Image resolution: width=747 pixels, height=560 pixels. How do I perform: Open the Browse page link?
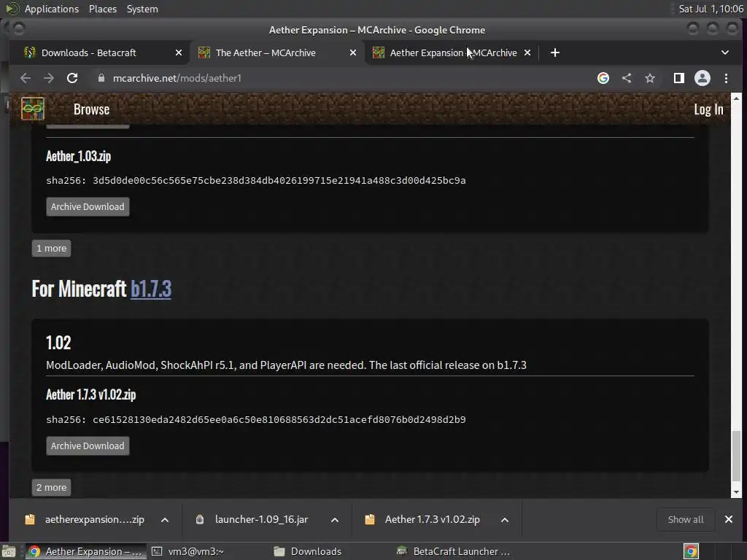(91, 109)
